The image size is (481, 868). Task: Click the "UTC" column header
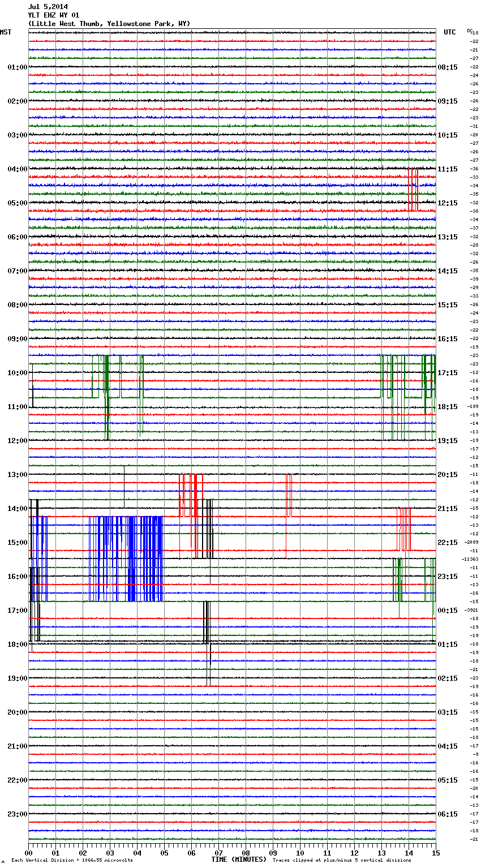450,32
